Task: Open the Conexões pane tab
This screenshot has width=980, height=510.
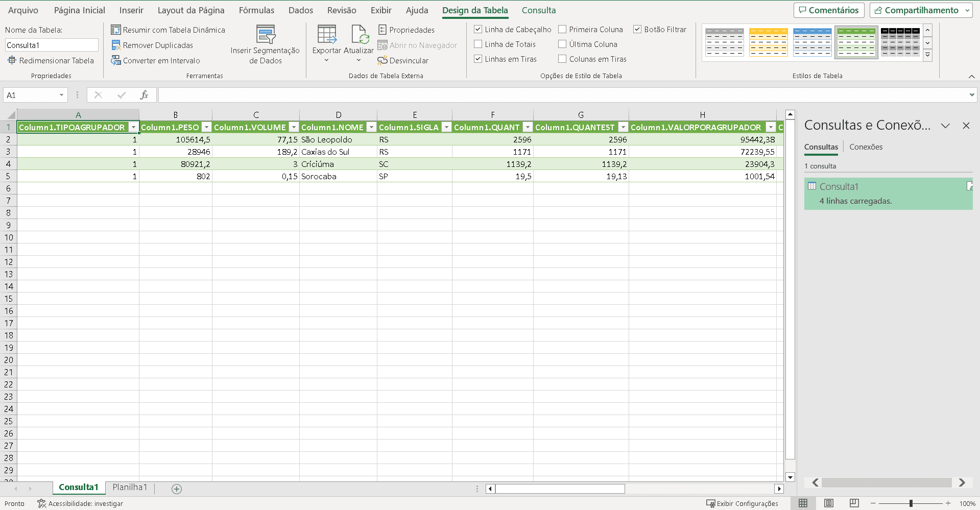Action: [866, 147]
